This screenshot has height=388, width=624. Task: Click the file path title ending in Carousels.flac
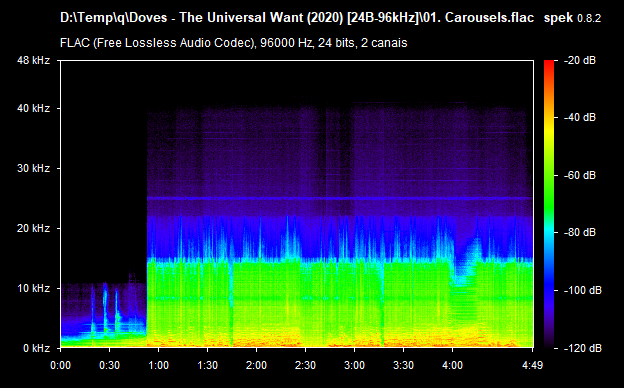pos(297,18)
